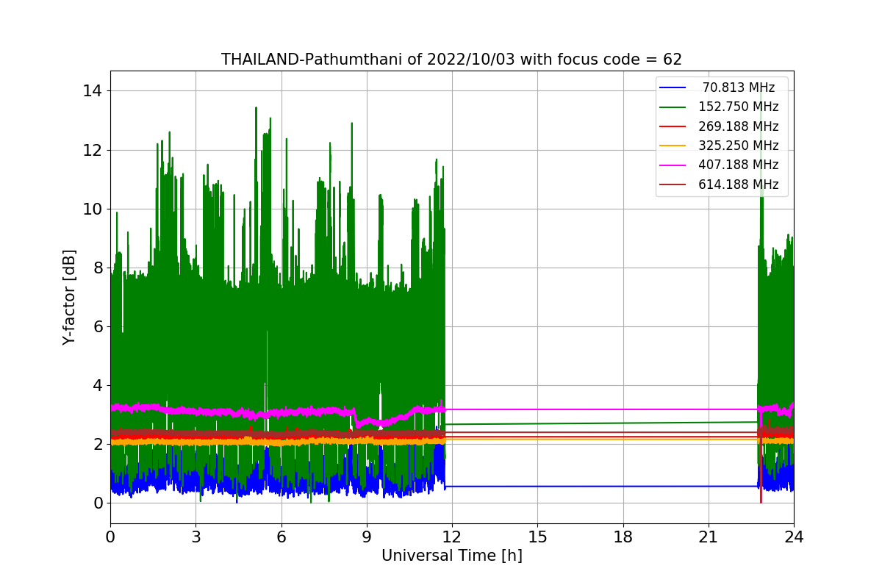Click the magenta line swatch in the legend
This screenshot has height=588, width=882.
coord(673,165)
